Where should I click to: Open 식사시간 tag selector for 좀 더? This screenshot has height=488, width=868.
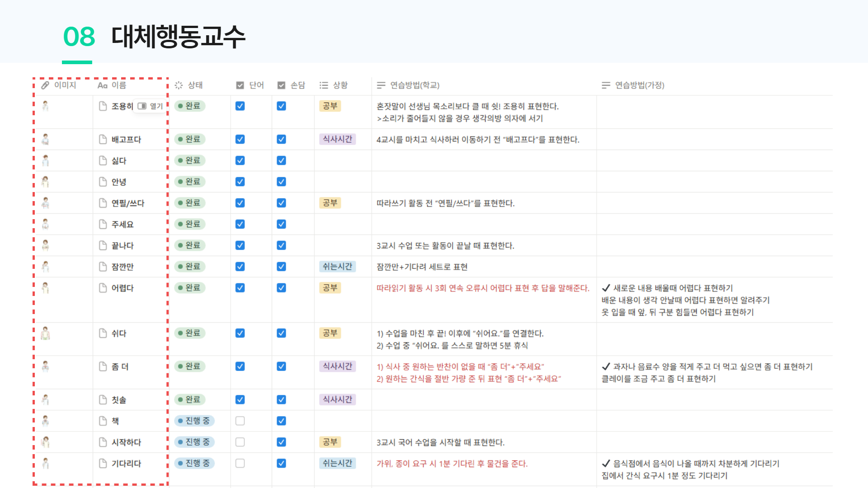click(337, 366)
